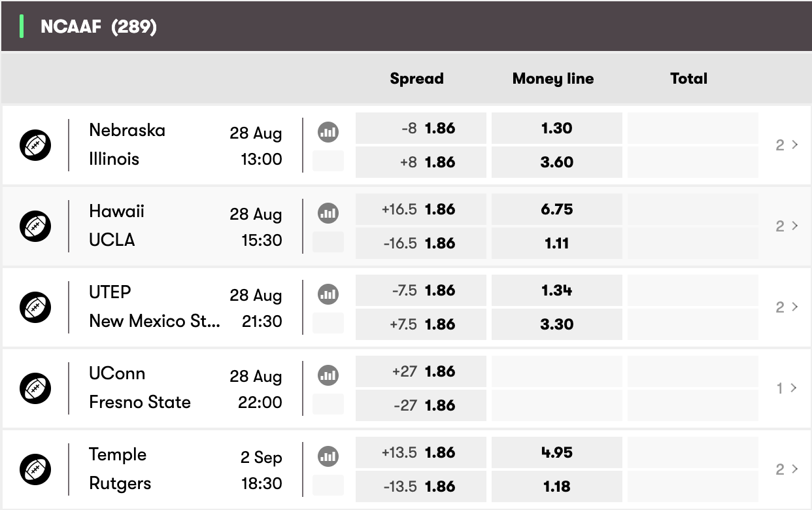Select UCLA -16.5 spread odds
The image size is (812, 510).
point(421,243)
